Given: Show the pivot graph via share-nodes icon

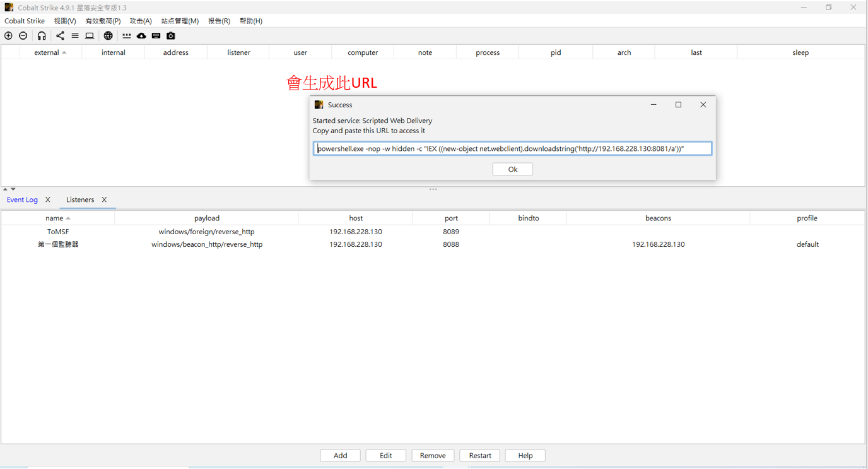Looking at the screenshot, I should point(60,36).
